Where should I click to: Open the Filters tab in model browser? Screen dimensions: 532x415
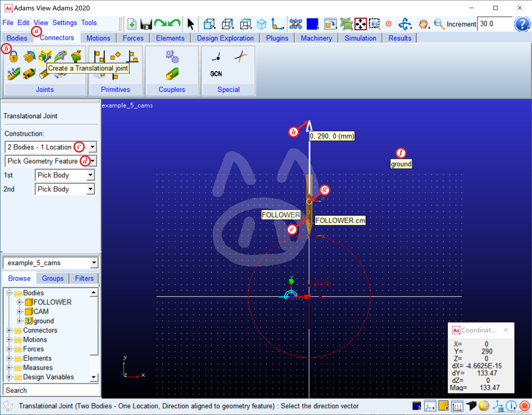tap(84, 278)
